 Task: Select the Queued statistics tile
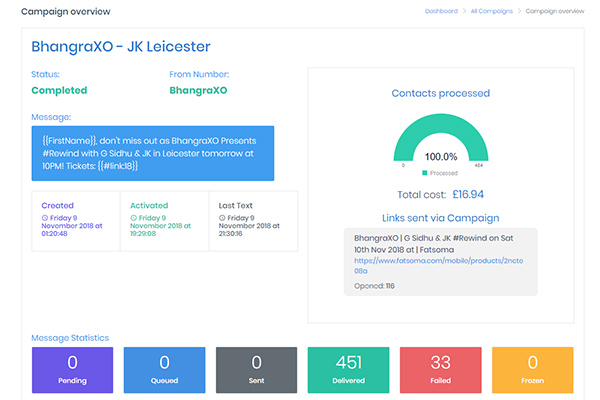pos(164,369)
